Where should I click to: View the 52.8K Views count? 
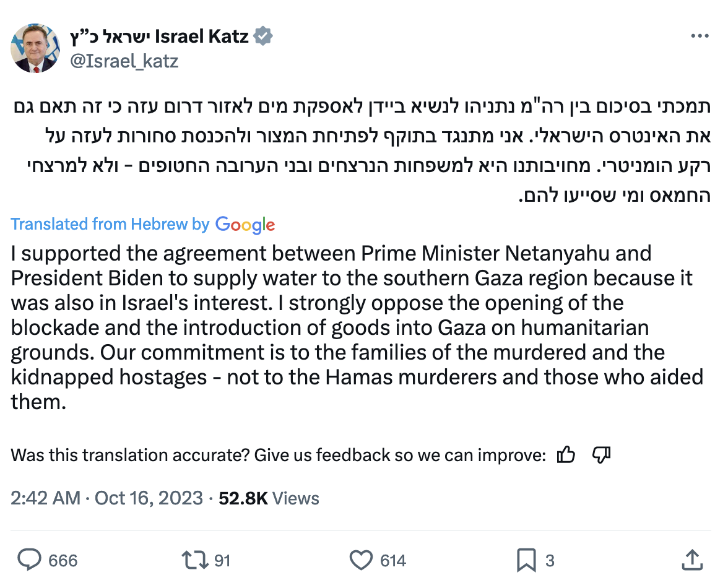269,498
